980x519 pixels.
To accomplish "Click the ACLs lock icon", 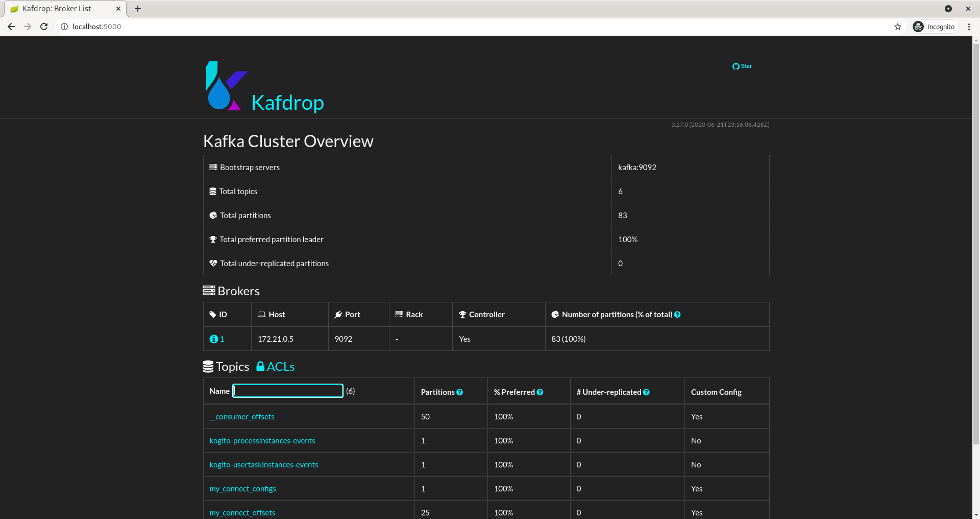I will click(260, 366).
